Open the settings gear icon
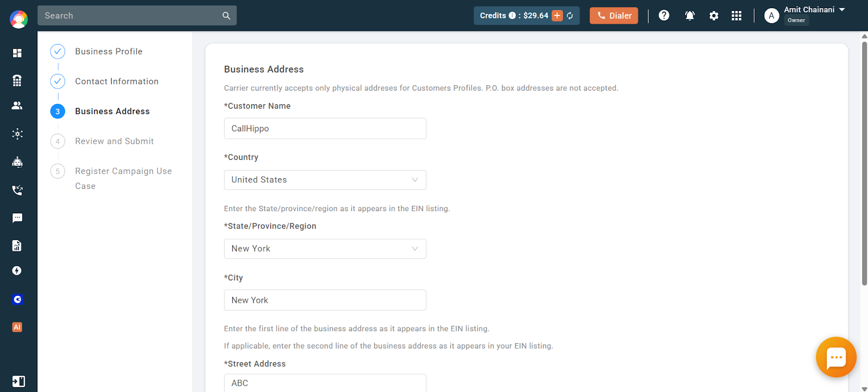868x392 pixels. tap(714, 16)
